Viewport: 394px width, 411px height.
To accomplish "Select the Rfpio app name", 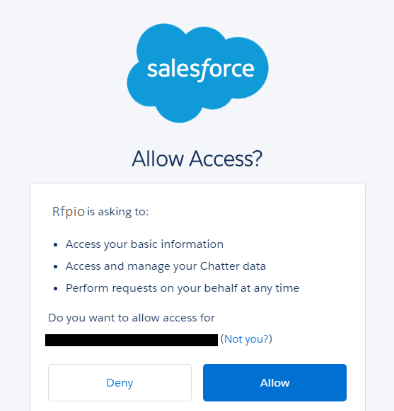I will pyautogui.click(x=68, y=212).
